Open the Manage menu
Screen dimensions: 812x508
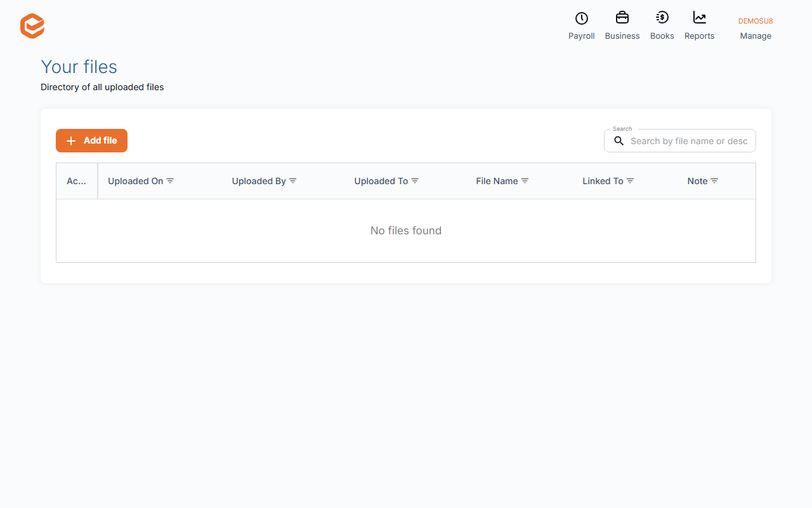[x=756, y=36]
